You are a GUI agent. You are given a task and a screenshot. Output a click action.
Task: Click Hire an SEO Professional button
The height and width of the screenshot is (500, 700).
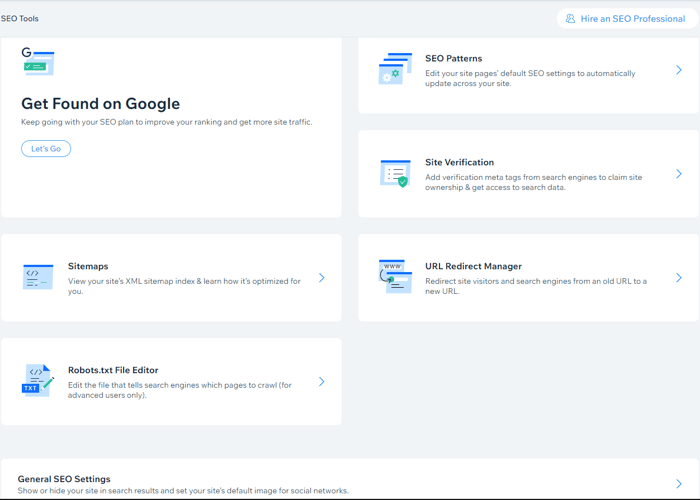pyautogui.click(x=627, y=19)
